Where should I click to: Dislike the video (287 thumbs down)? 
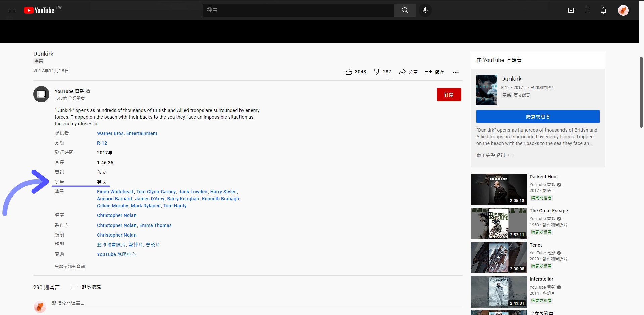pos(383,72)
